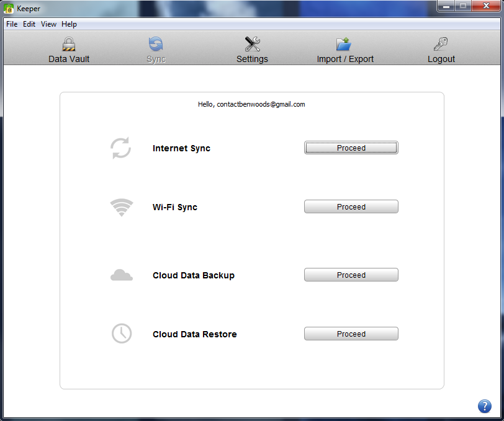The image size is (504, 421).
Task: Click the Wi-Fi Sync signal icon
Action: tap(122, 207)
